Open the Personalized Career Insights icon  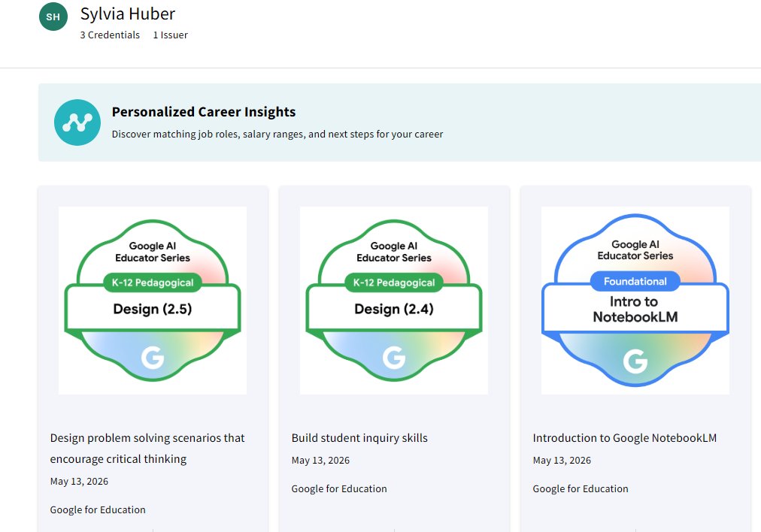[x=77, y=122]
